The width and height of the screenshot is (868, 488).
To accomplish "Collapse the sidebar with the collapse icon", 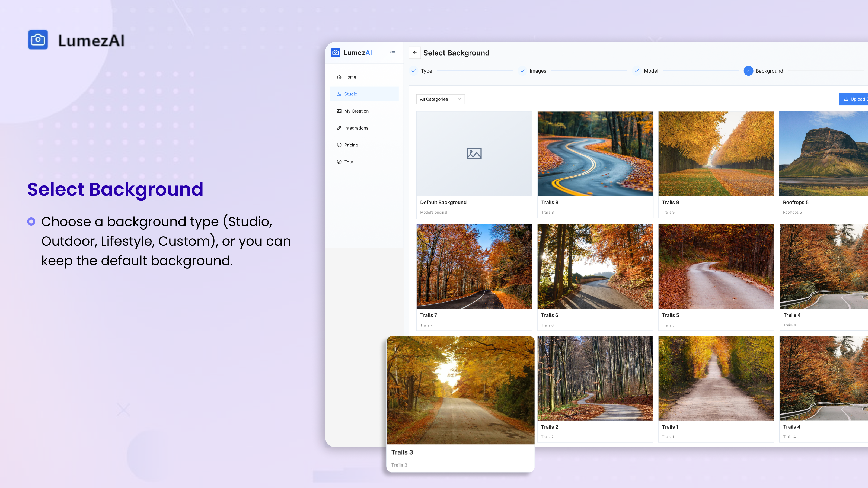I will (x=392, y=52).
